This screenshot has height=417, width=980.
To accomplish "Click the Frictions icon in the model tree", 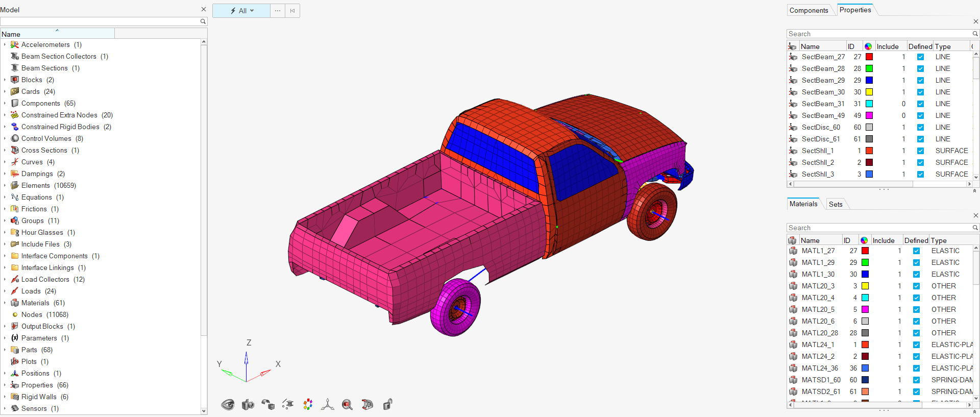I will point(15,209).
